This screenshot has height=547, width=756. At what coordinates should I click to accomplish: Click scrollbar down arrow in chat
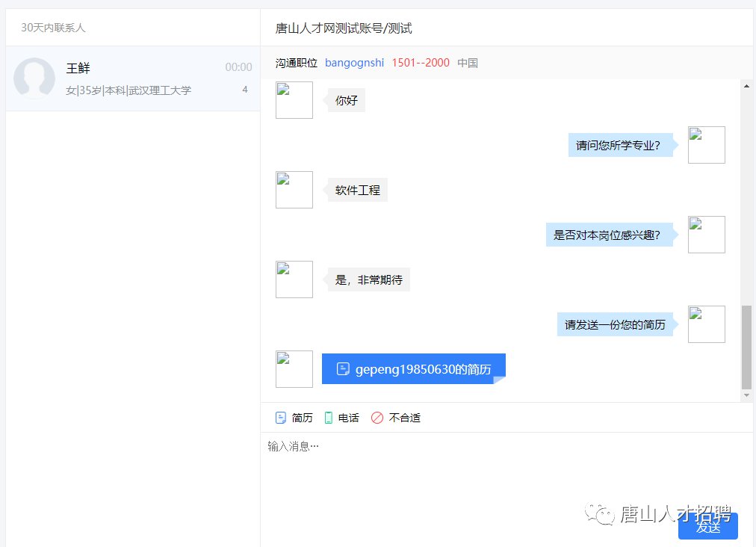(746, 395)
